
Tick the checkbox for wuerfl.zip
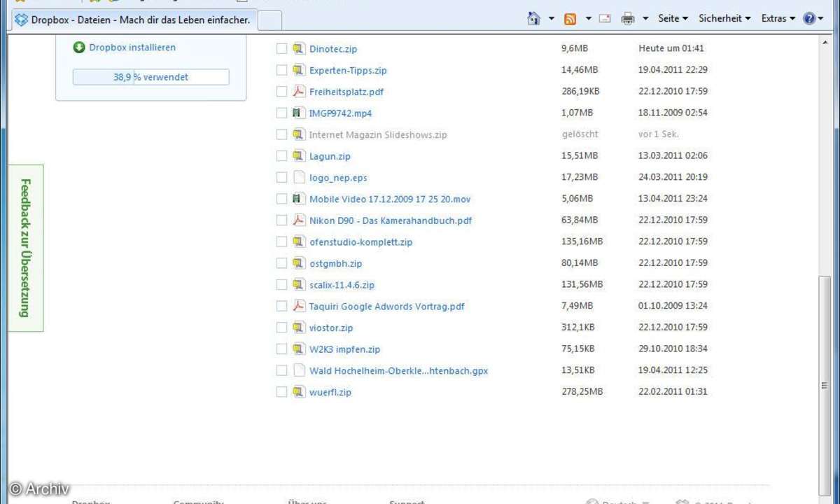tap(281, 392)
